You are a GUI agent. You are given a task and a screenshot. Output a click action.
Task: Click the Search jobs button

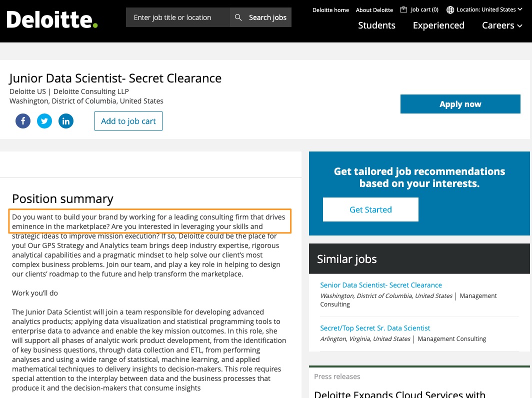(x=260, y=17)
